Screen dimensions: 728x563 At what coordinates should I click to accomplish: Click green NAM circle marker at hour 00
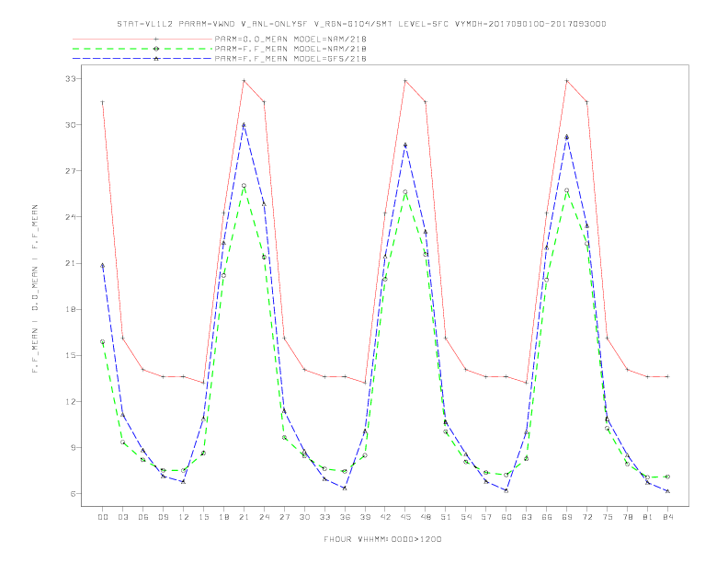pos(103,342)
